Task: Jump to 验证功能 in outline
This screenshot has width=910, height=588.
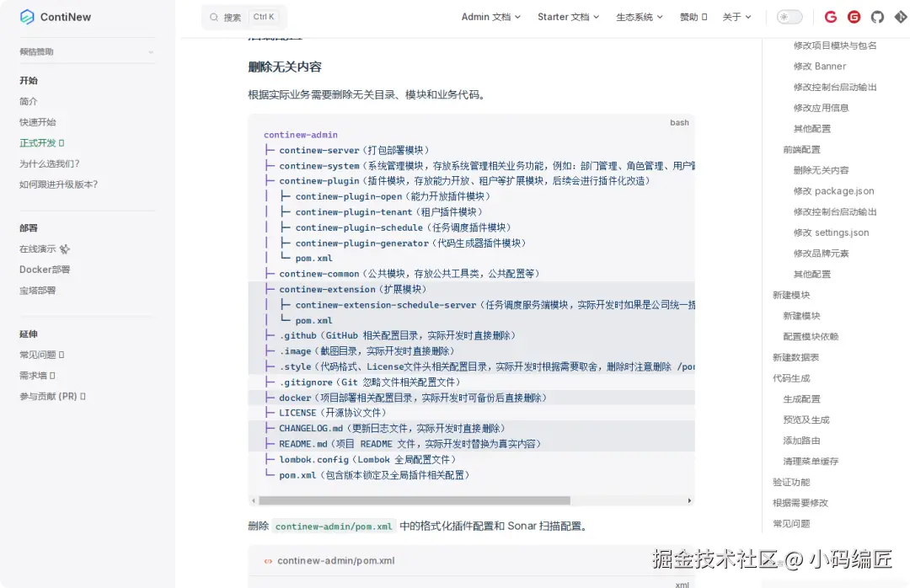Action: click(791, 483)
